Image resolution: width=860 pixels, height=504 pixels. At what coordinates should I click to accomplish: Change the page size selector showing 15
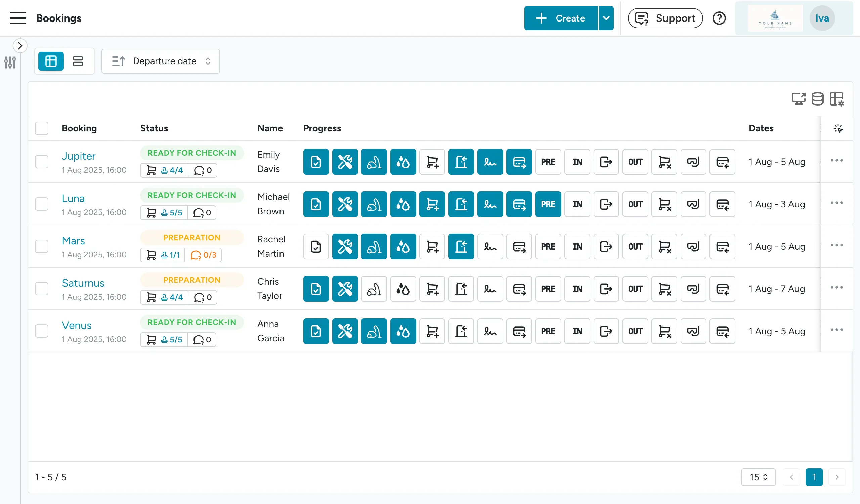coord(758,477)
